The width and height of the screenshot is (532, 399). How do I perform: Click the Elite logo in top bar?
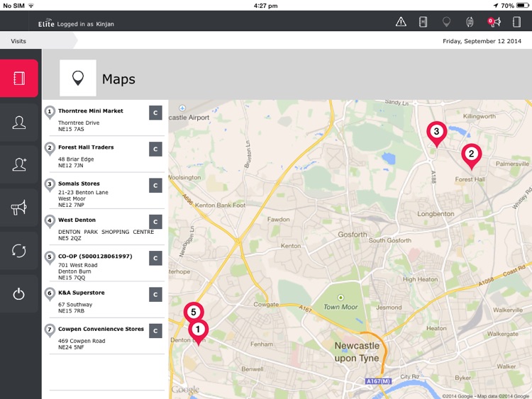(x=46, y=23)
